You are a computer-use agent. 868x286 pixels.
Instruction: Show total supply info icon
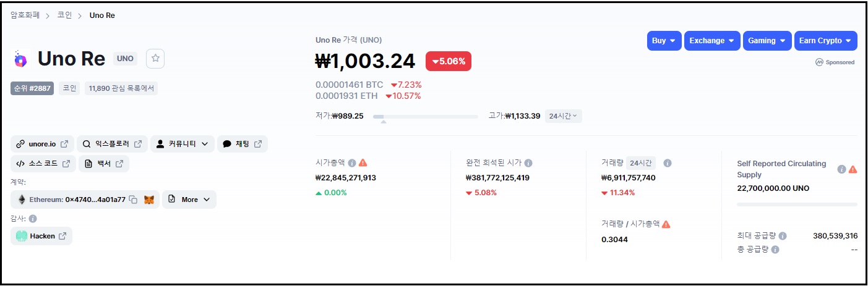(775, 250)
